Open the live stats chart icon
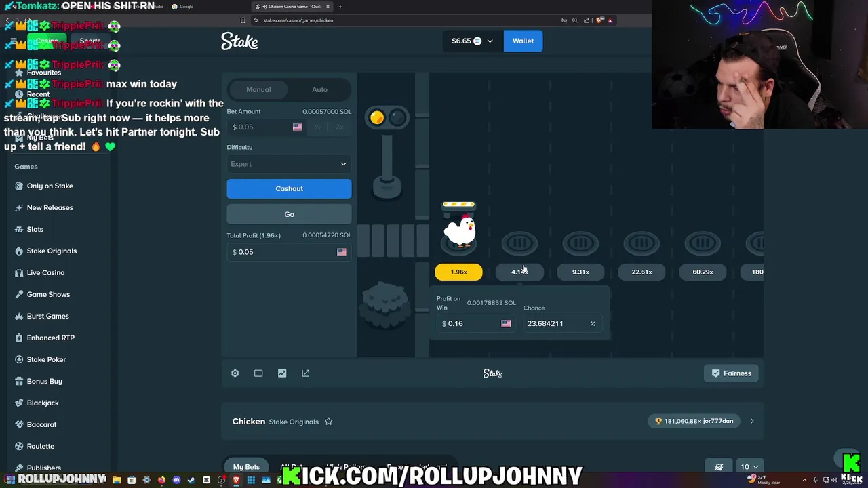 coord(282,373)
